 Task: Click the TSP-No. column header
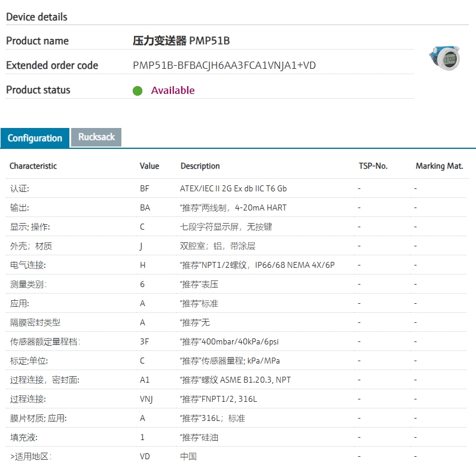coord(373,166)
